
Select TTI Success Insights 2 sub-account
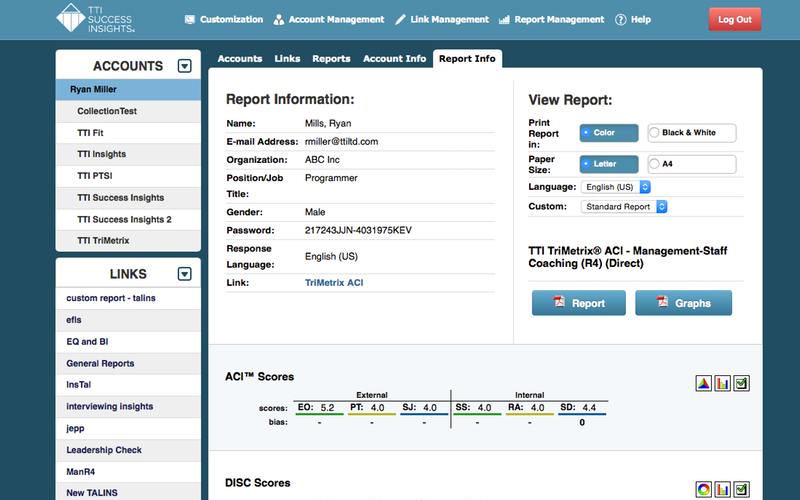[x=128, y=219]
